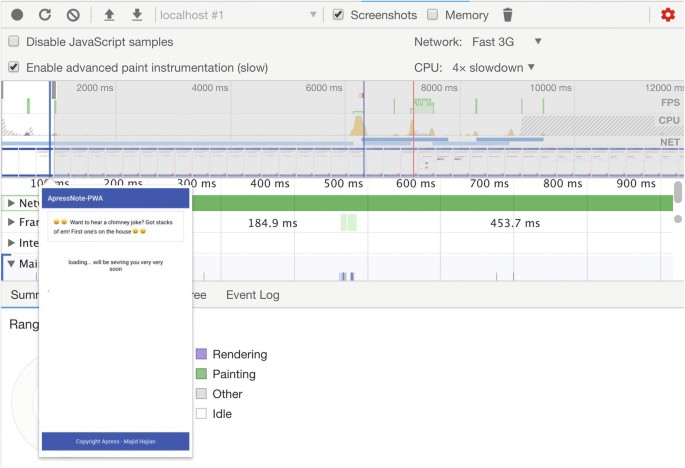
Task: Open the localhost #1 recording dropdown
Action: click(x=238, y=15)
